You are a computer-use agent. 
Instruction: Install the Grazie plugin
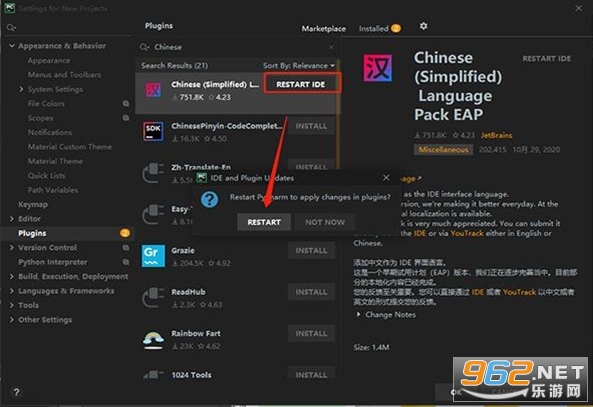(311, 250)
